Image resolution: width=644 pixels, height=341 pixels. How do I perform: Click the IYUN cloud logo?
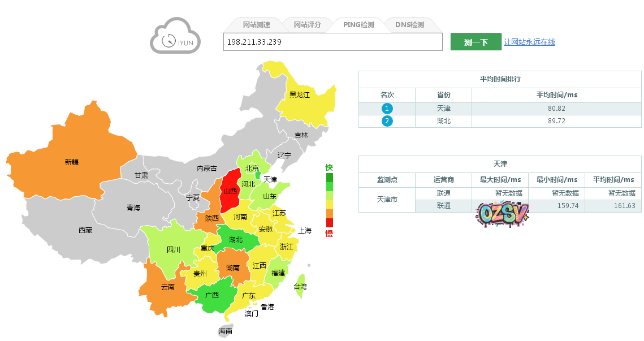pyautogui.click(x=175, y=36)
